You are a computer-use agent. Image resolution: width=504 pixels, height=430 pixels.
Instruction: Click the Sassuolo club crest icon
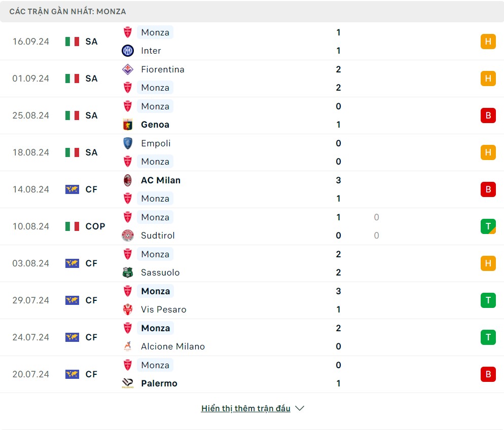point(128,272)
